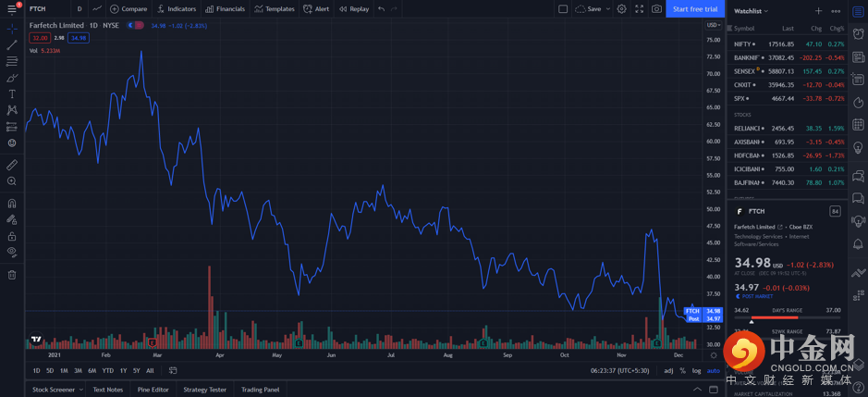Open the Trading Panel tab
This screenshot has height=397, width=868.
(x=260, y=390)
